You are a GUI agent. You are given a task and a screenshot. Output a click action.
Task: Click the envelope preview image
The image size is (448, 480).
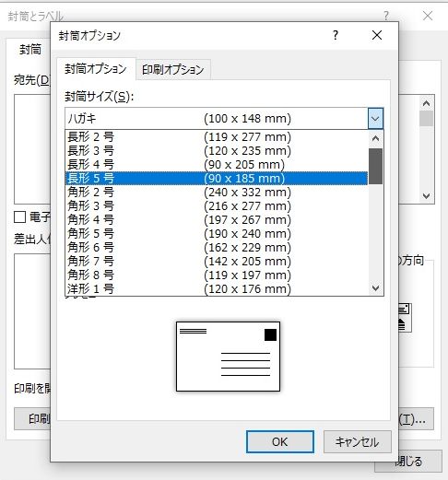click(228, 357)
